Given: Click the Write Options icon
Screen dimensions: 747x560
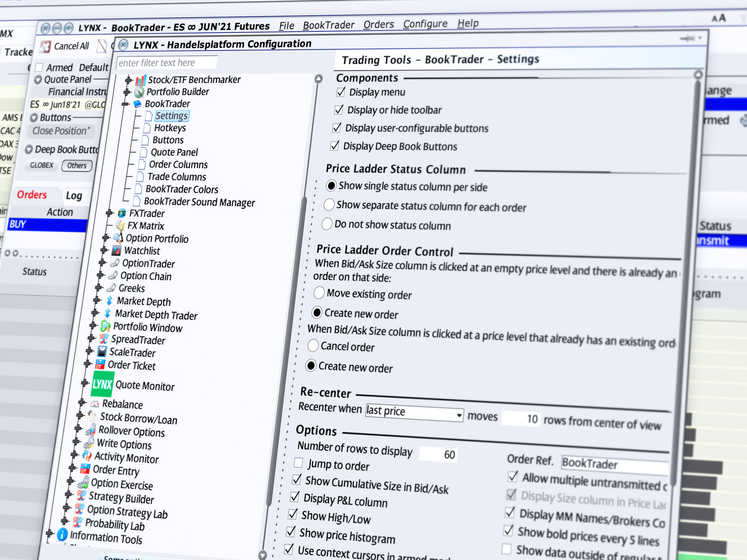Looking at the screenshot, I should click(x=89, y=442).
